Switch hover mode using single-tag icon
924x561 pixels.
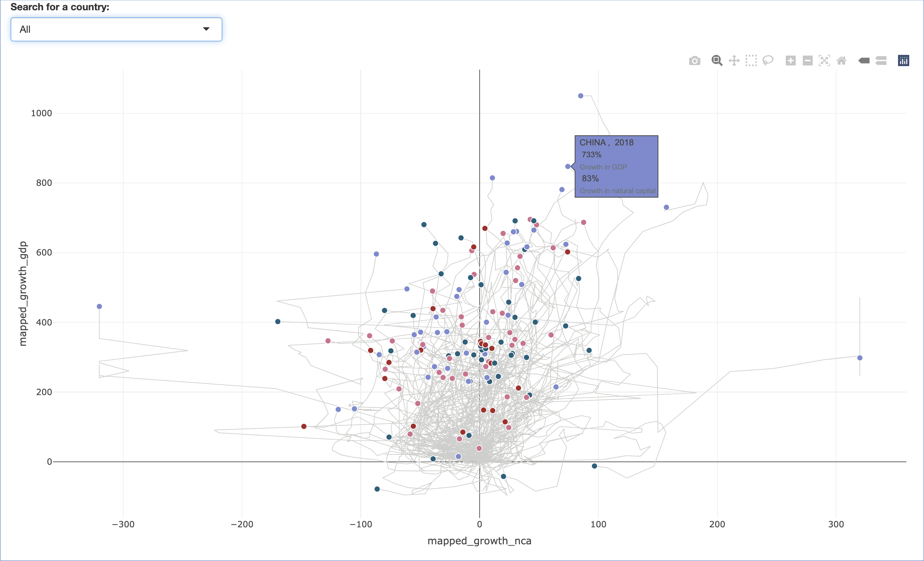(x=864, y=60)
